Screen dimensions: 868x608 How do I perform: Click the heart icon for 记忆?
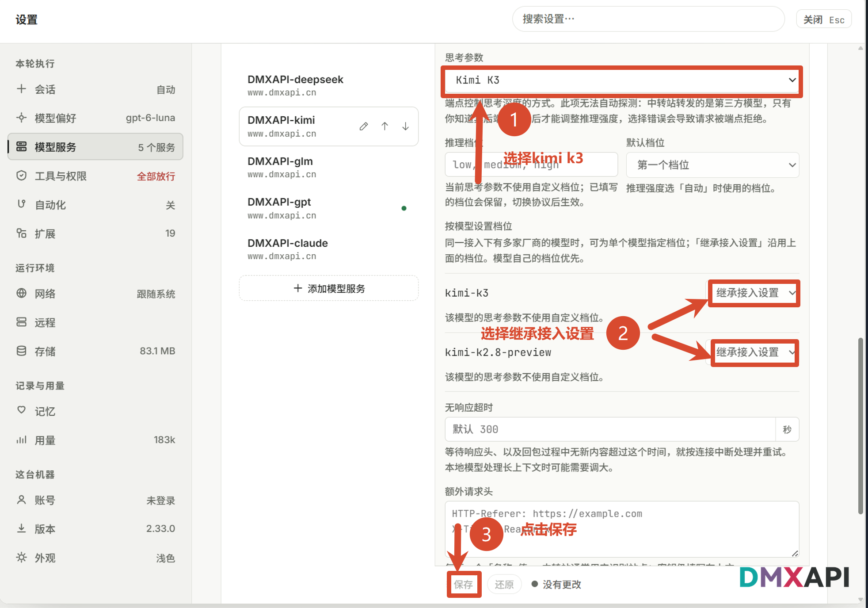coord(21,410)
